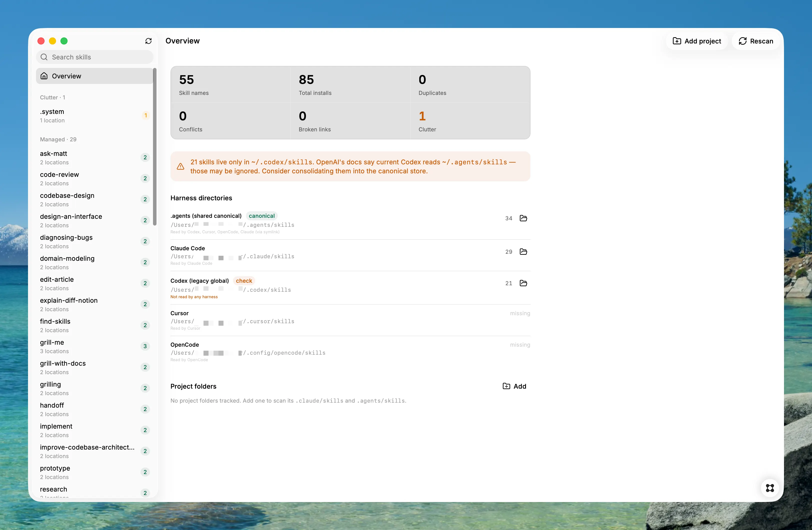The width and height of the screenshot is (812, 530).
Task: Click Rescan button
Action: (x=756, y=41)
